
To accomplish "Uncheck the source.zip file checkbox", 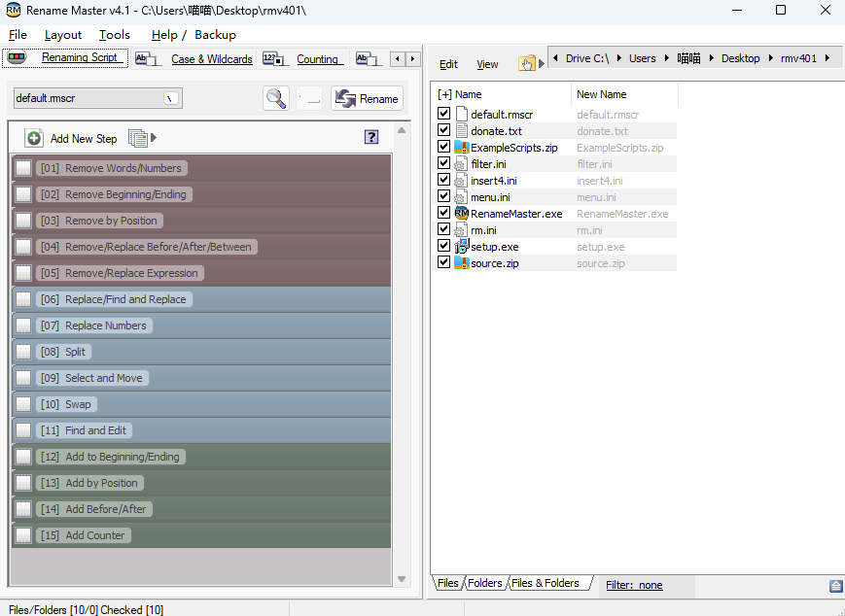I will click(x=443, y=261).
